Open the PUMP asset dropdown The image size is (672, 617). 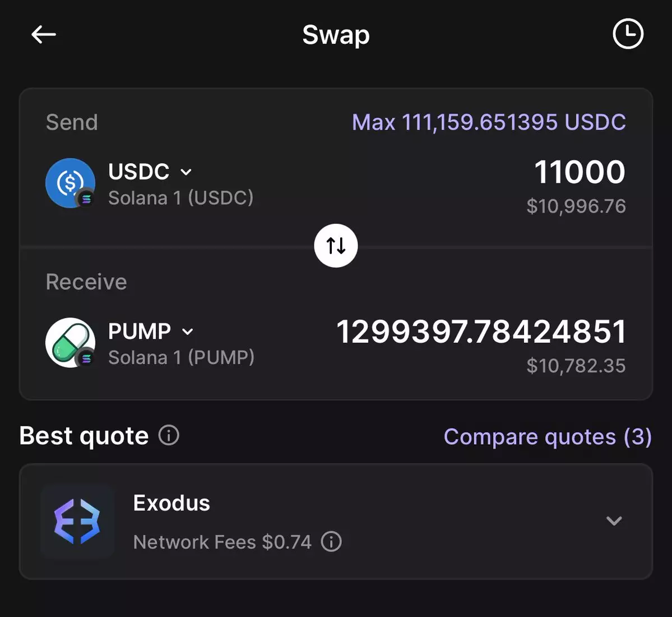point(188,332)
